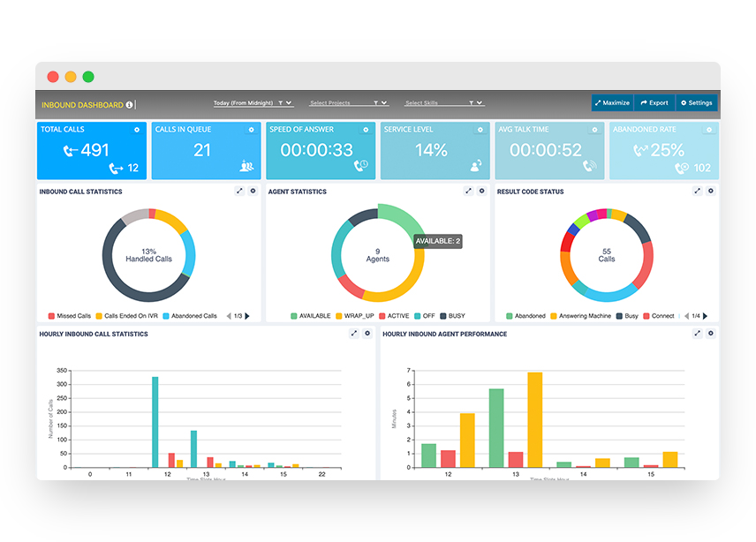Toggle the Busy legend entry in Result Code Status

(627, 316)
